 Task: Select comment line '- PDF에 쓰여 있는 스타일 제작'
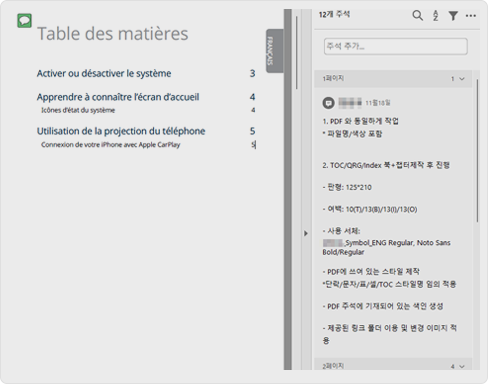371,272
